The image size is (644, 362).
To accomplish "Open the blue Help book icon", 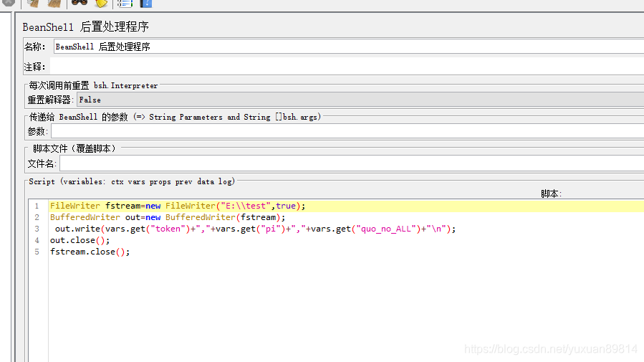I will (146, 4).
